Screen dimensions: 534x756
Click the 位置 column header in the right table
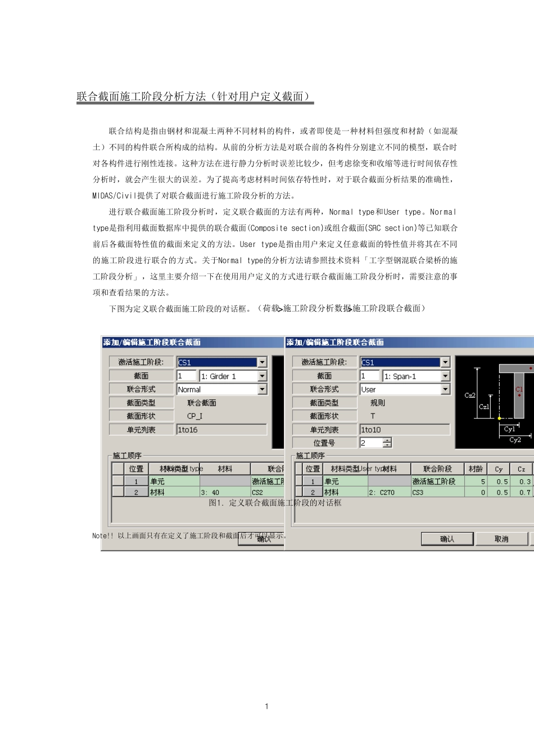click(x=313, y=469)
